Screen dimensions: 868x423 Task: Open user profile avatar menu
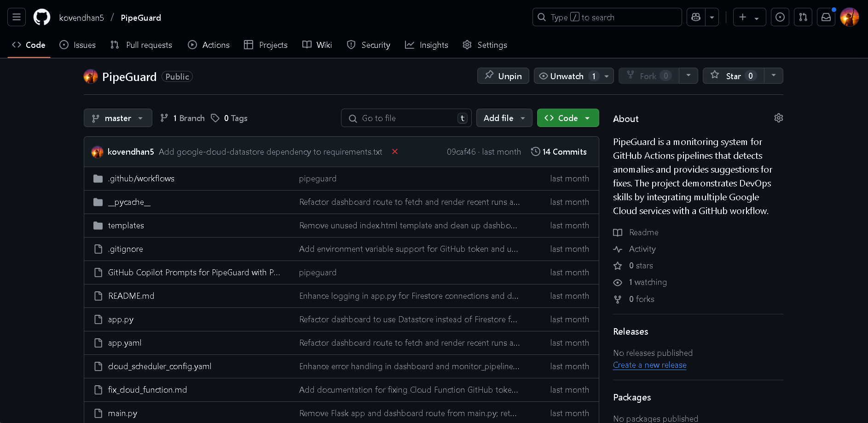(850, 17)
